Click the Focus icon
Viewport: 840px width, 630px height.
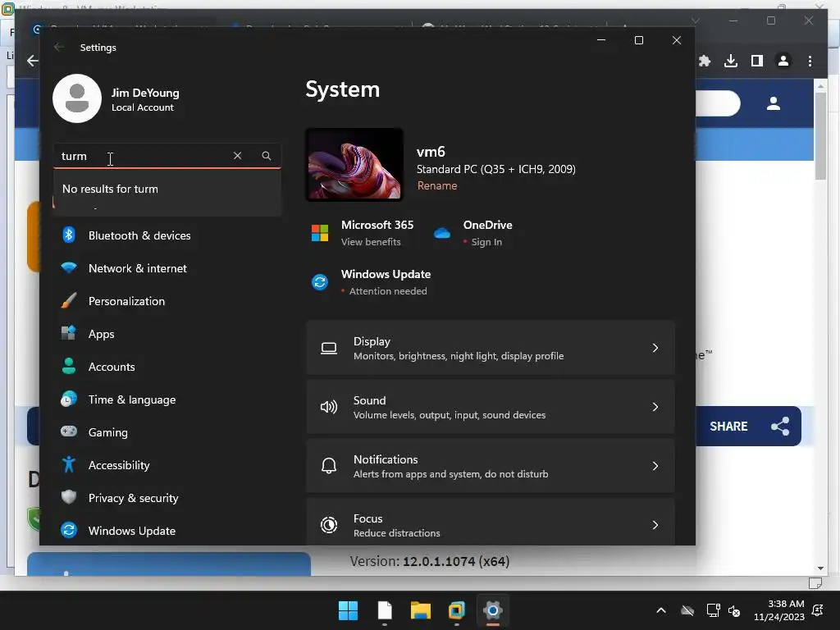point(329,525)
